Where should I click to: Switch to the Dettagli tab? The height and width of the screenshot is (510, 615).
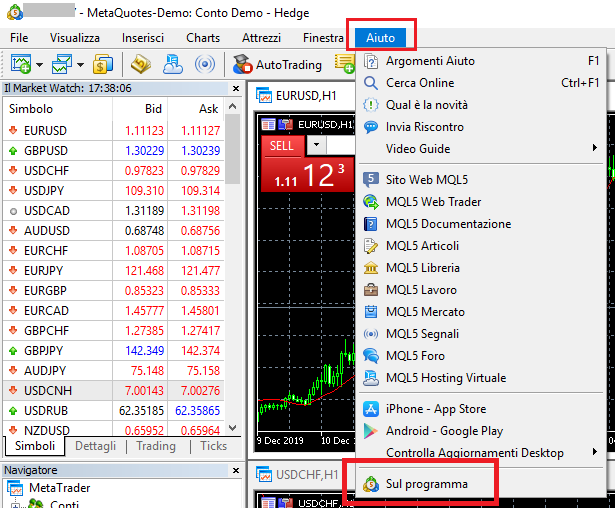[95, 446]
